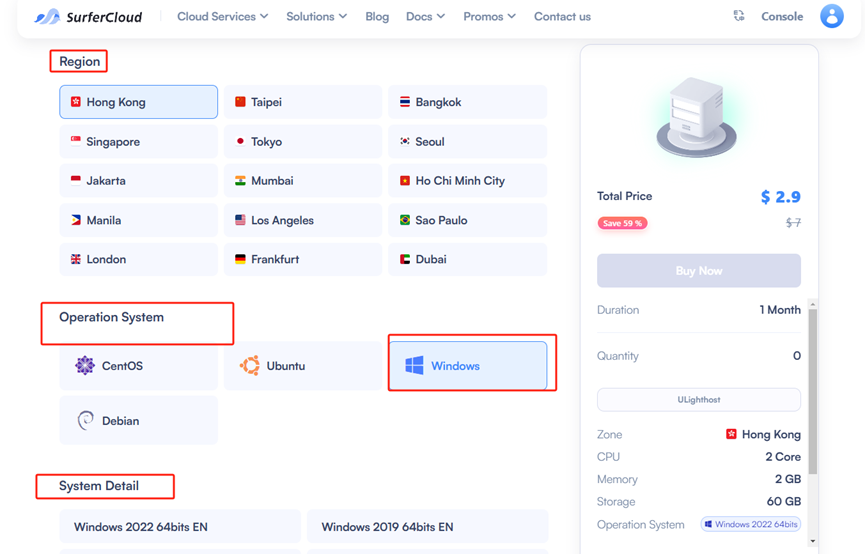
Task: Select the London region
Action: pos(138,259)
